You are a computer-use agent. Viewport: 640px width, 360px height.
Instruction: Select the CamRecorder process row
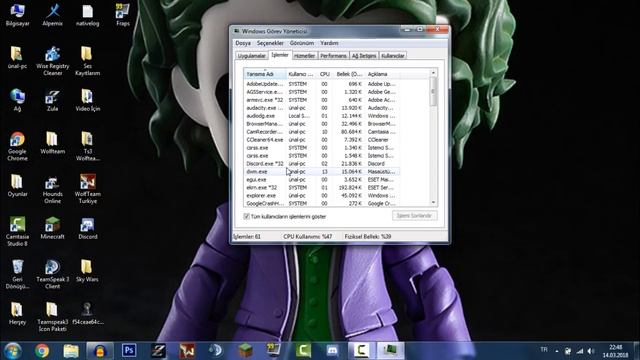pos(322,132)
